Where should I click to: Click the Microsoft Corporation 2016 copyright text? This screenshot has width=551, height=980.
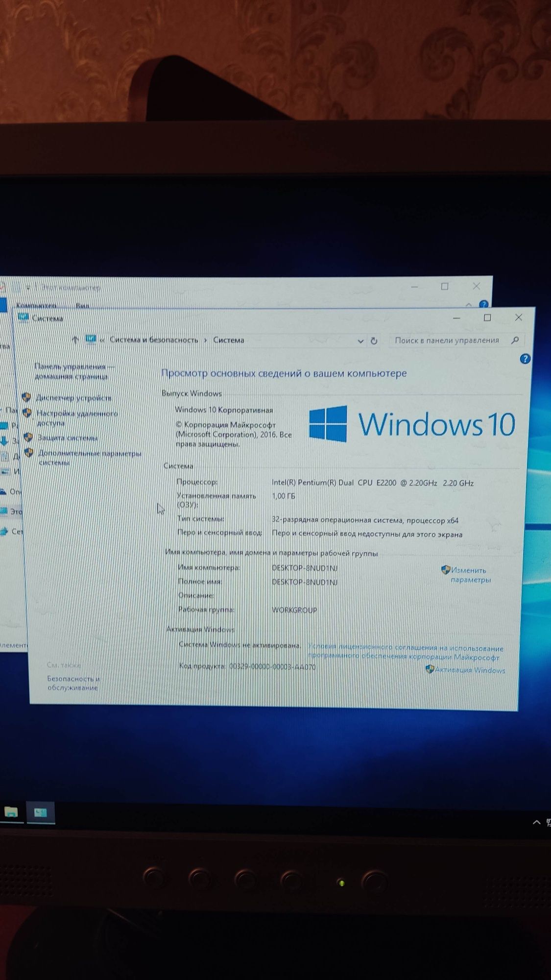tap(234, 434)
